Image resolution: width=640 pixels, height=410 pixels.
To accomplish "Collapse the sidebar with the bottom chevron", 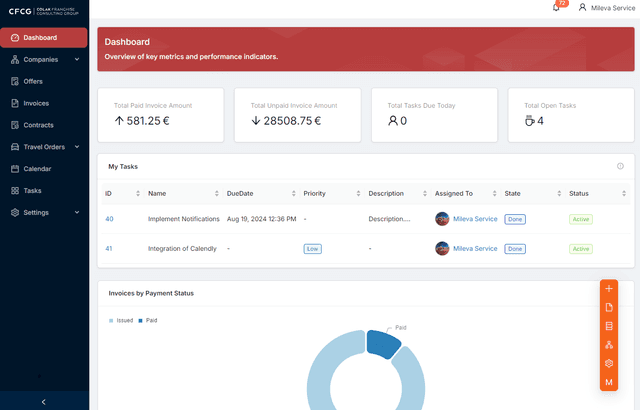I will pyautogui.click(x=43, y=401).
